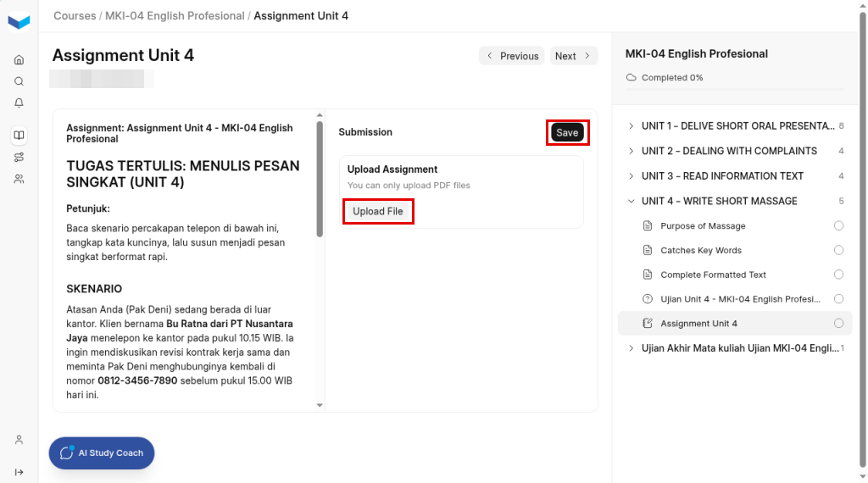This screenshot has width=868, height=483.
Task: Click the MKI-04 English Profesional sidebar title
Action: coord(697,53)
